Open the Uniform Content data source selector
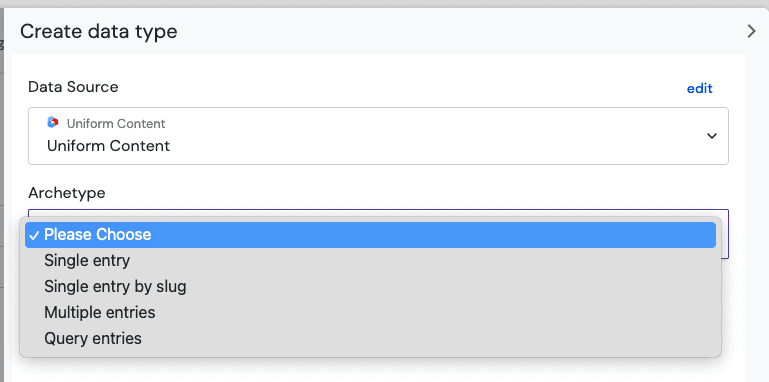The width and height of the screenshot is (769, 382). coord(378,136)
